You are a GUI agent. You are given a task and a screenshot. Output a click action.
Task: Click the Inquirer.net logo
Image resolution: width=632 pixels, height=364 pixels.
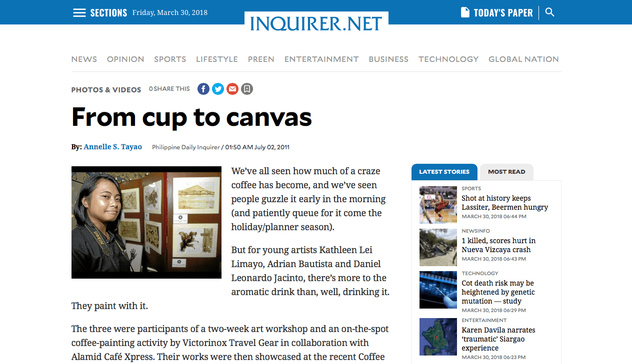pyautogui.click(x=316, y=23)
